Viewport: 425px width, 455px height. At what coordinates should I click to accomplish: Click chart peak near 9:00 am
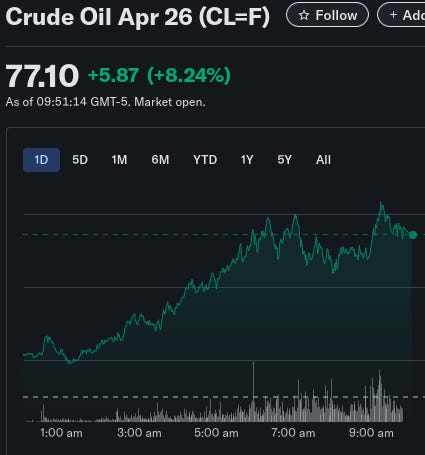point(381,203)
